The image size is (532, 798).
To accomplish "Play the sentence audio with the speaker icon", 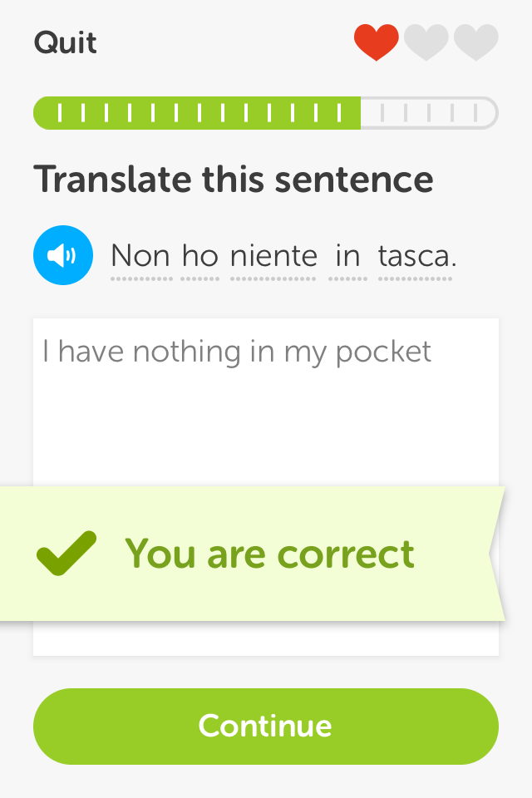I will click(63, 255).
